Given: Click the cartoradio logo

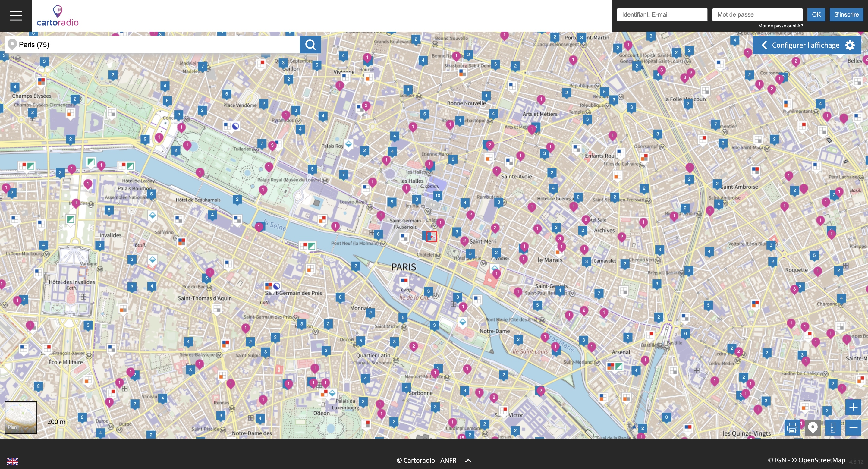Looking at the screenshot, I should click(58, 16).
